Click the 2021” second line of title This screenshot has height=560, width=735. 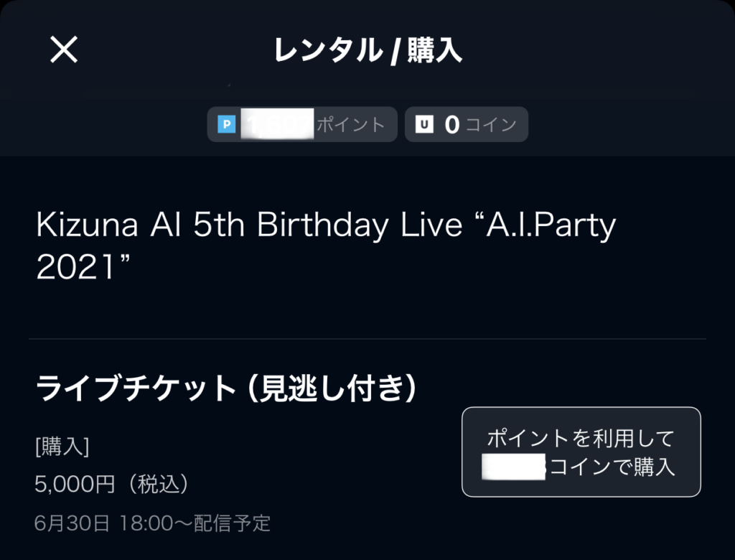pyautogui.click(x=83, y=266)
